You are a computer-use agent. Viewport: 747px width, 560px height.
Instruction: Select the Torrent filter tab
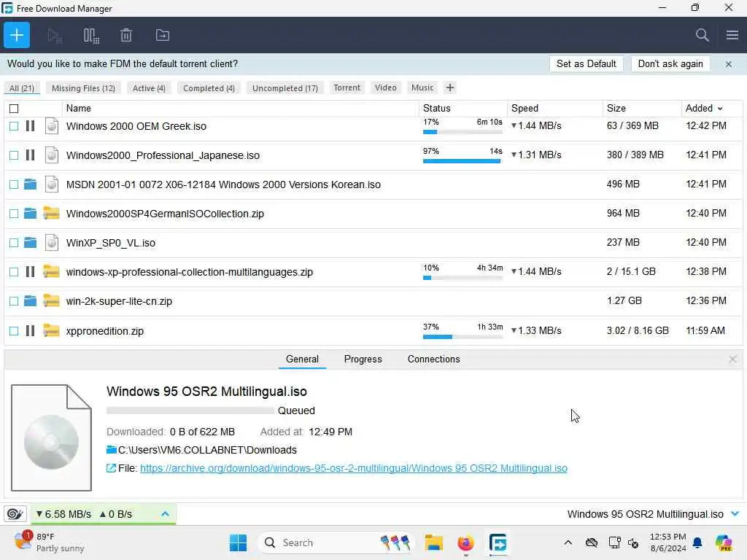(347, 87)
